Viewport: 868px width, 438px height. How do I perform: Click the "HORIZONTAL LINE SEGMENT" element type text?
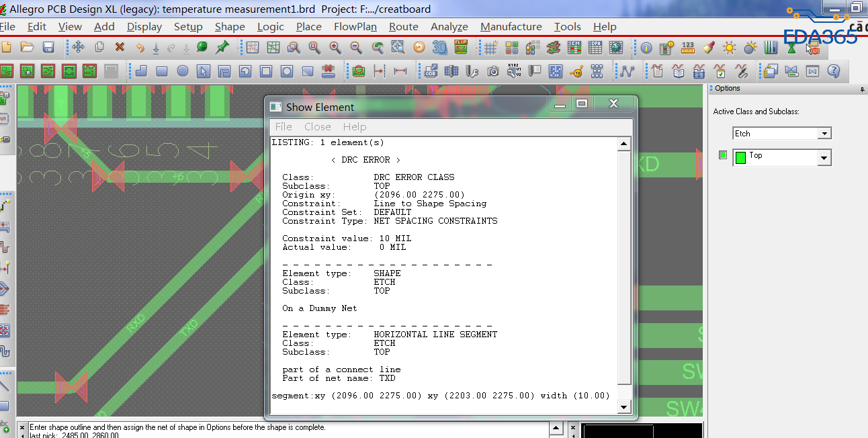[x=435, y=335]
